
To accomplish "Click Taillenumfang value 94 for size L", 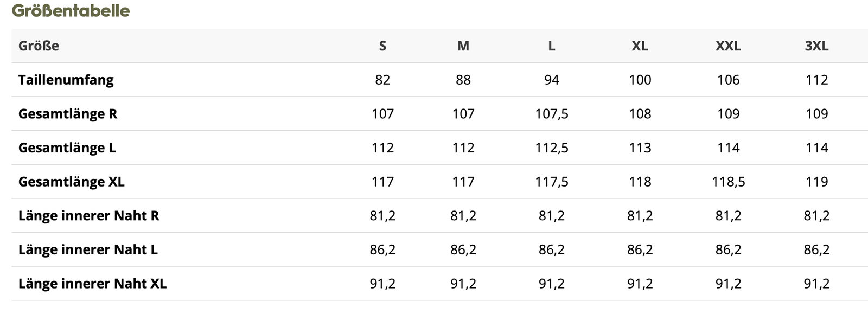I will click(552, 80).
